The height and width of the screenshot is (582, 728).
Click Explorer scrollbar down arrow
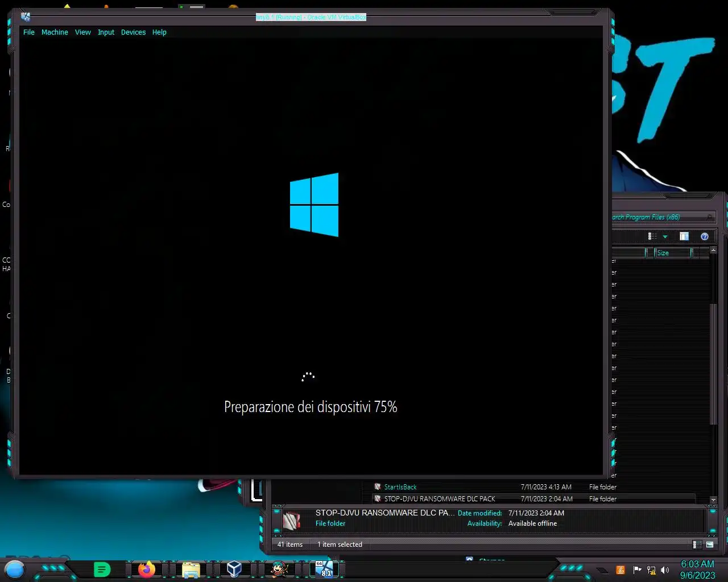pos(714,500)
